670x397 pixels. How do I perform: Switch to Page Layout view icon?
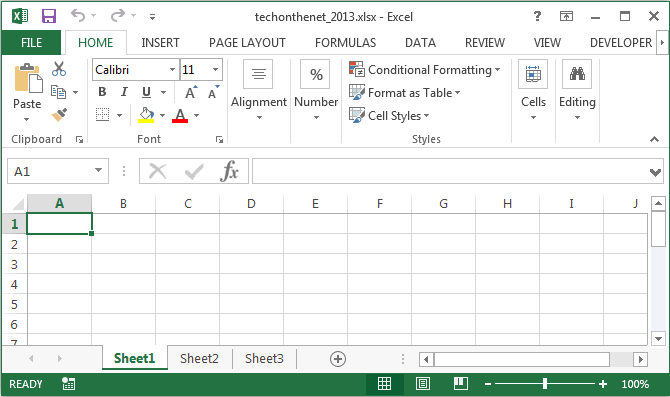423,384
